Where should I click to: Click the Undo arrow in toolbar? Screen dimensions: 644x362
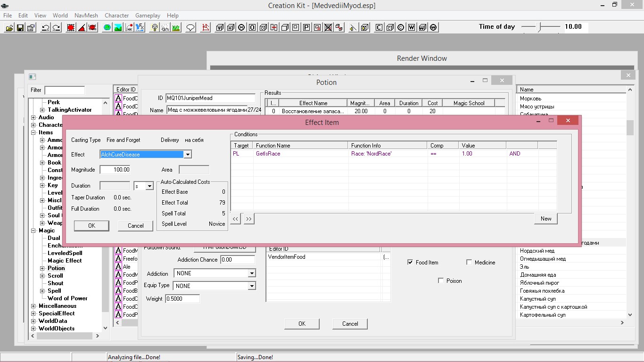[45, 28]
